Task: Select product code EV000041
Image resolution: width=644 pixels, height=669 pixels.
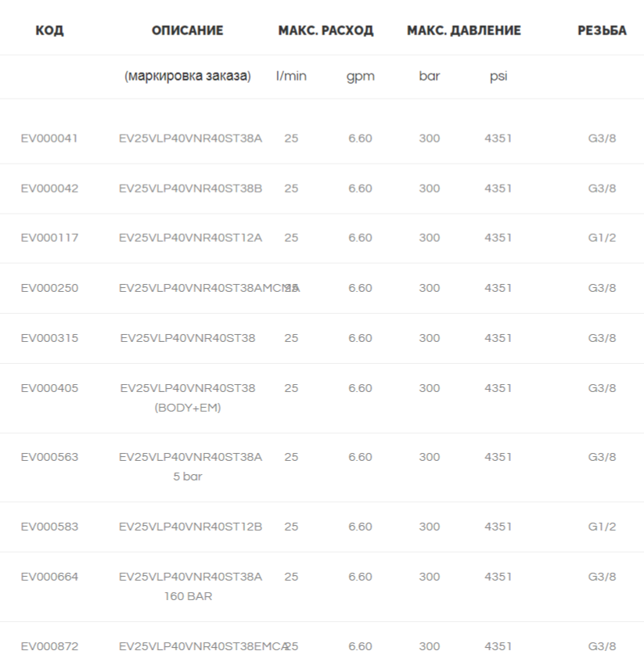Action: tap(49, 138)
